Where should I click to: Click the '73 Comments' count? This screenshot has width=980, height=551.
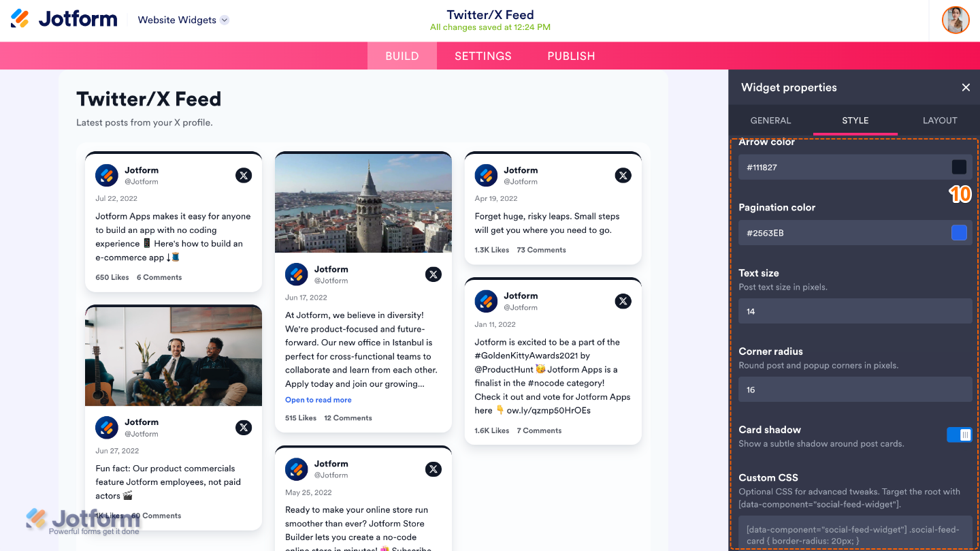541,250
